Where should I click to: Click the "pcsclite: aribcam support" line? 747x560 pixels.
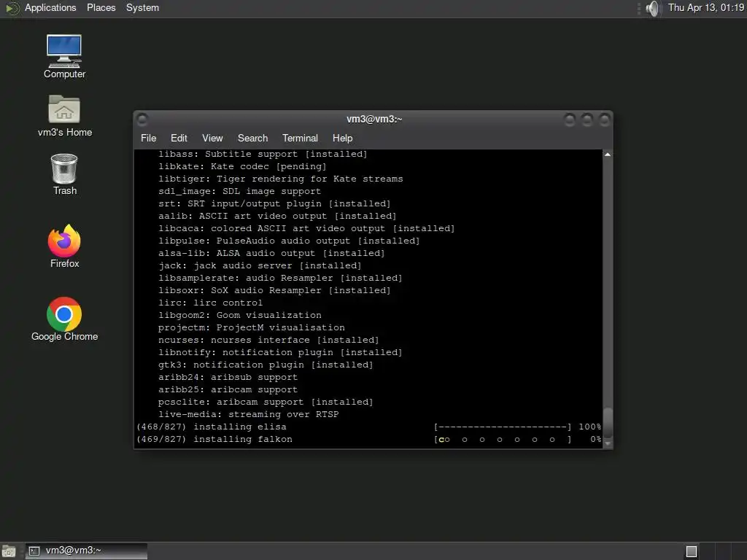[x=266, y=402]
